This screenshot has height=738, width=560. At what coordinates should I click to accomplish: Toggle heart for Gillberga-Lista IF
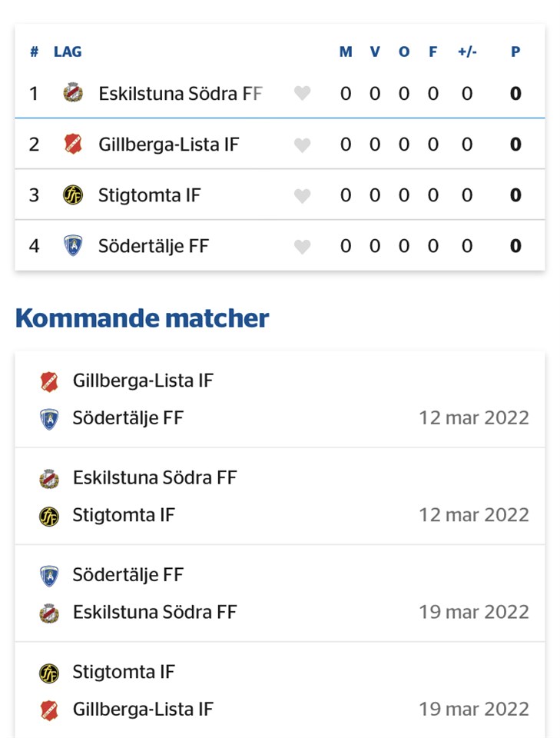(x=303, y=145)
